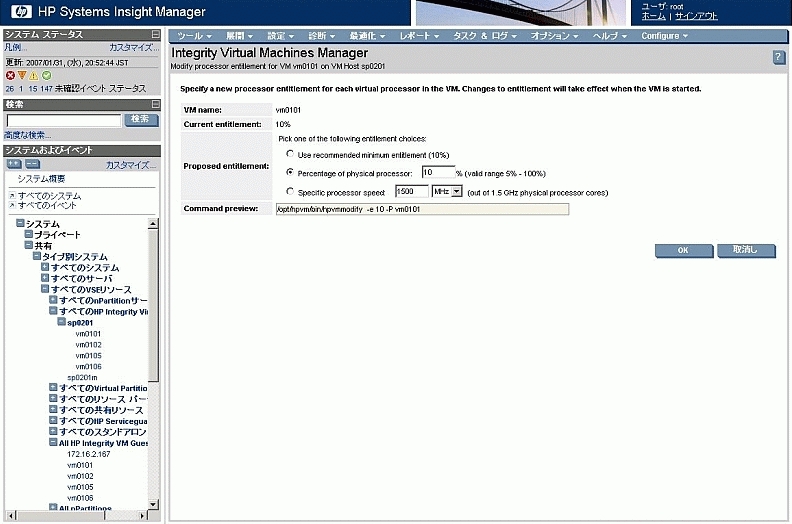Click the 未確認イベント ステータス link

click(x=100, y=88)
